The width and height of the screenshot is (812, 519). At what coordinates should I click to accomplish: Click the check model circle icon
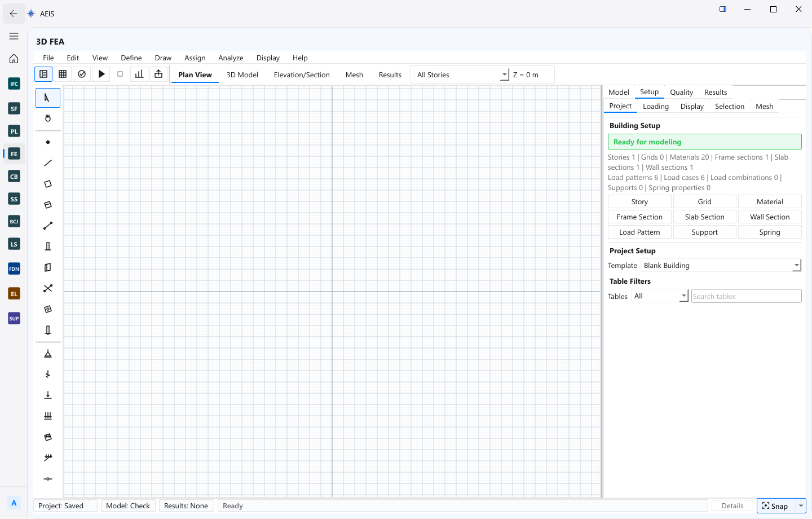[x=82, y=74]
